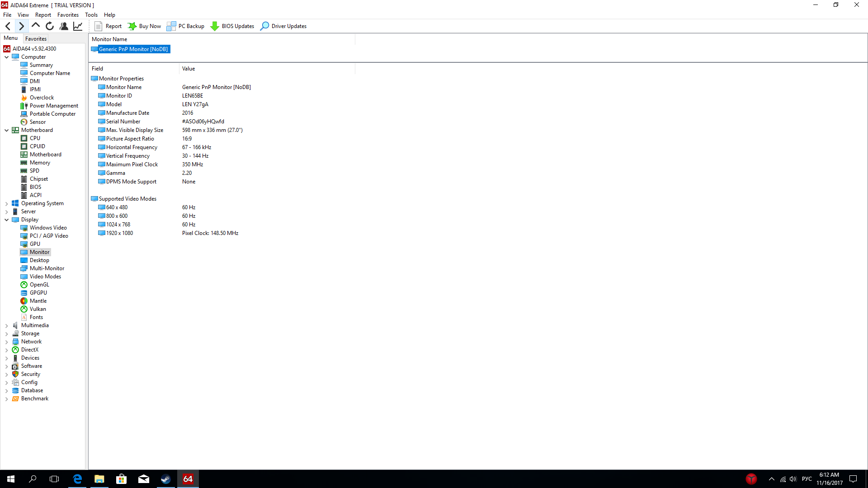The height and width of the screenshot is (488, 868).
Task: Open the View menu
Action: coord(23,15)
